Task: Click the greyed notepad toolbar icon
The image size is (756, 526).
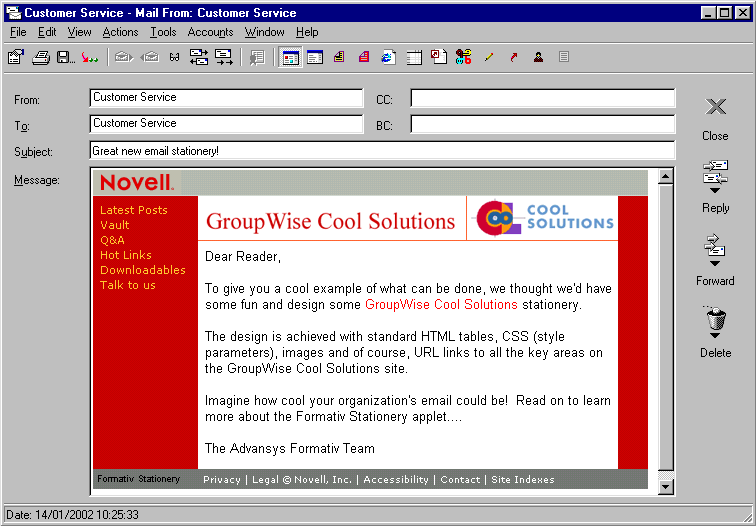Action: [x=564, y=57]
